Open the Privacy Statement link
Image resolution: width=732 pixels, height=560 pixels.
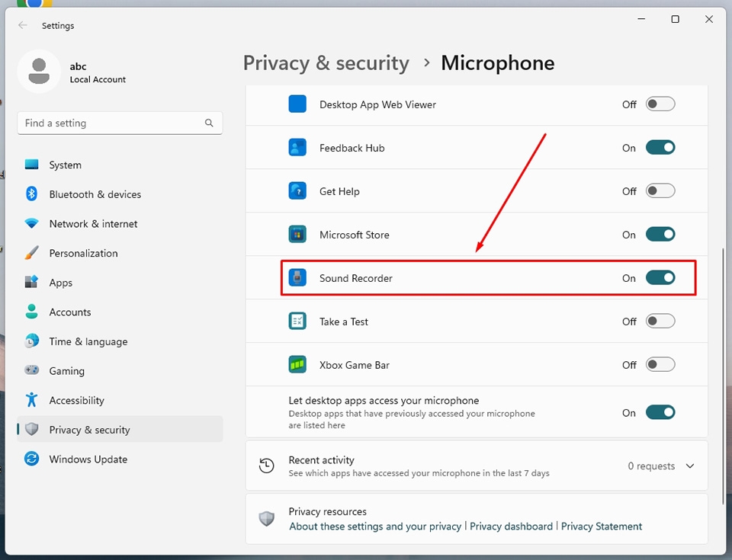602,526
